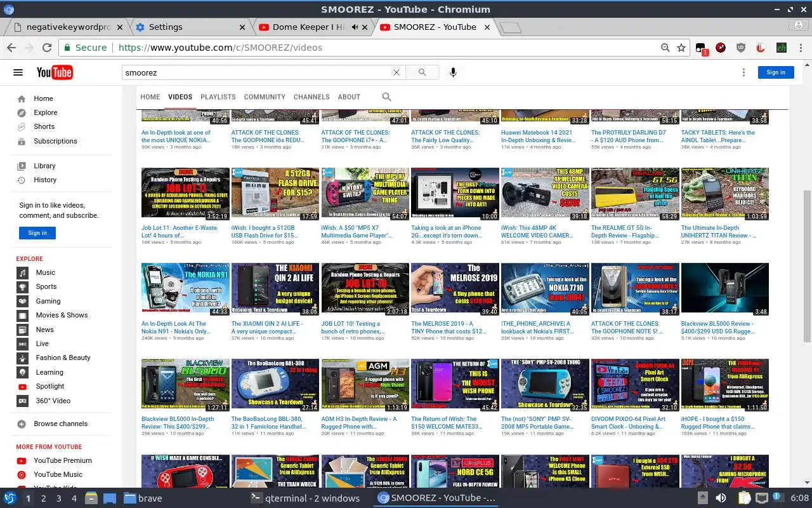The height and width of the screenshot is (508, 812).
Task: Open the desktop start menu icon
Action: coord(10,498)
